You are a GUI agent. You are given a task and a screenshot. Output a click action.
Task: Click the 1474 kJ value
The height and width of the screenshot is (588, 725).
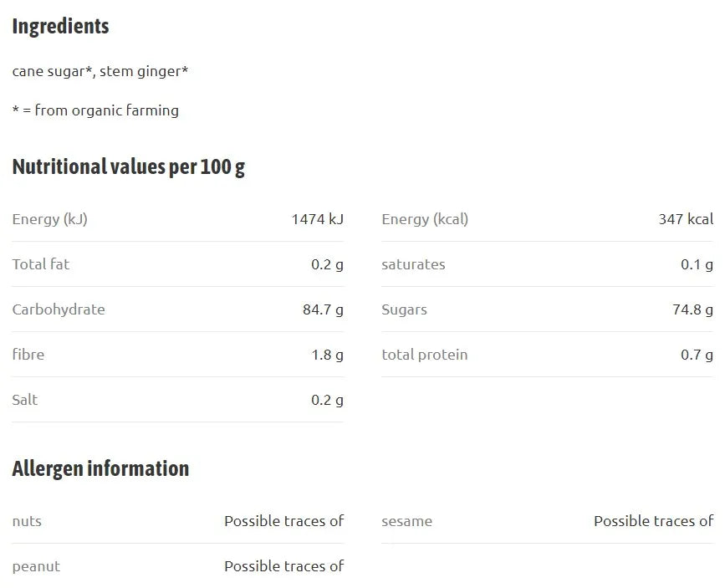(318, 219)
